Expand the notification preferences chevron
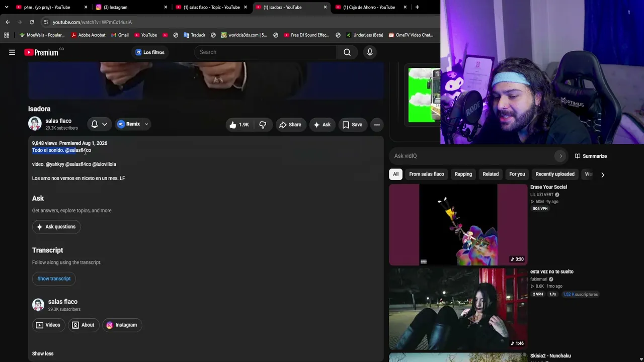Screen dimensions: 644x362 (105, 124)
